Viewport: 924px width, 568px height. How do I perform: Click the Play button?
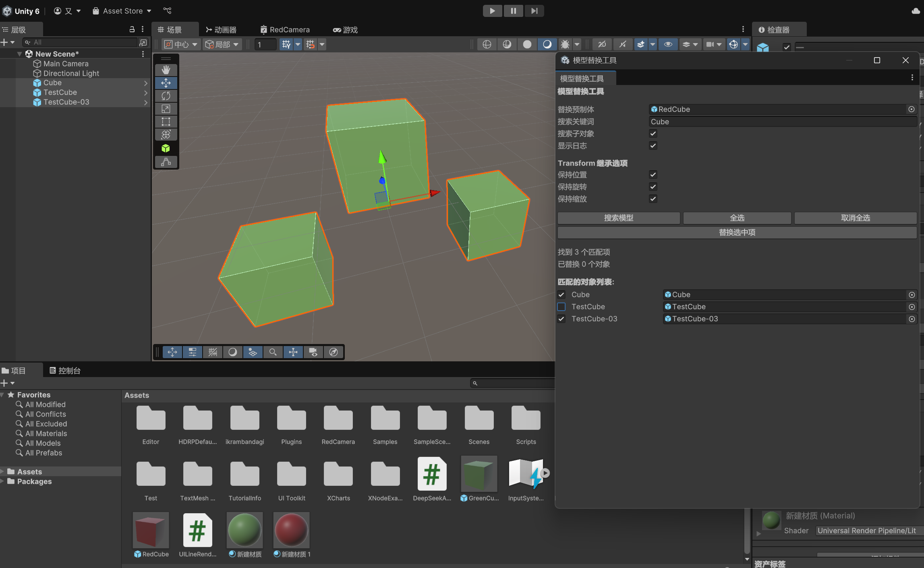click(x=492, y=11)
